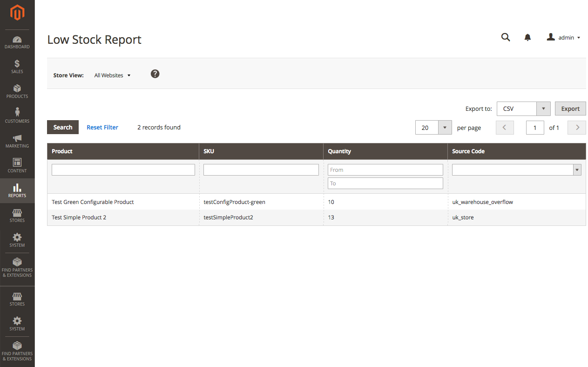The width and height of the screenshot is (588, 367).
Task: Go to the next page arrow
Action: click(577, 127)
